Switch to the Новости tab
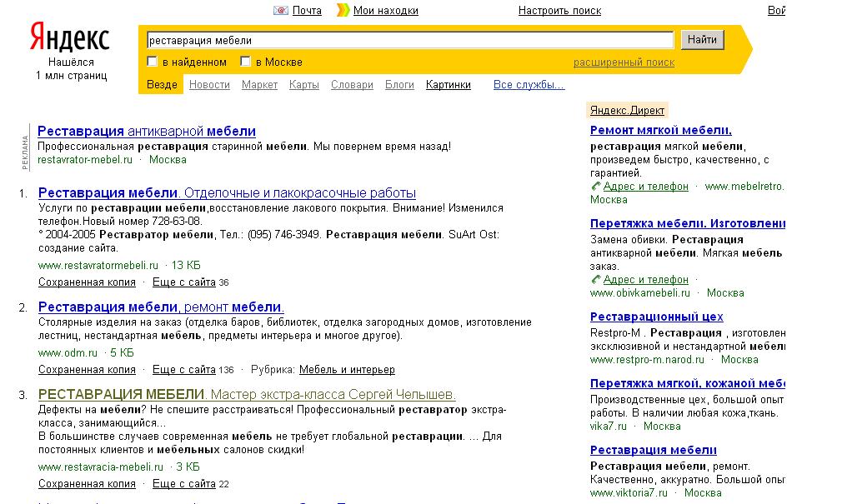Viewport: 852px width, 504px height. [x=209, y=85]
